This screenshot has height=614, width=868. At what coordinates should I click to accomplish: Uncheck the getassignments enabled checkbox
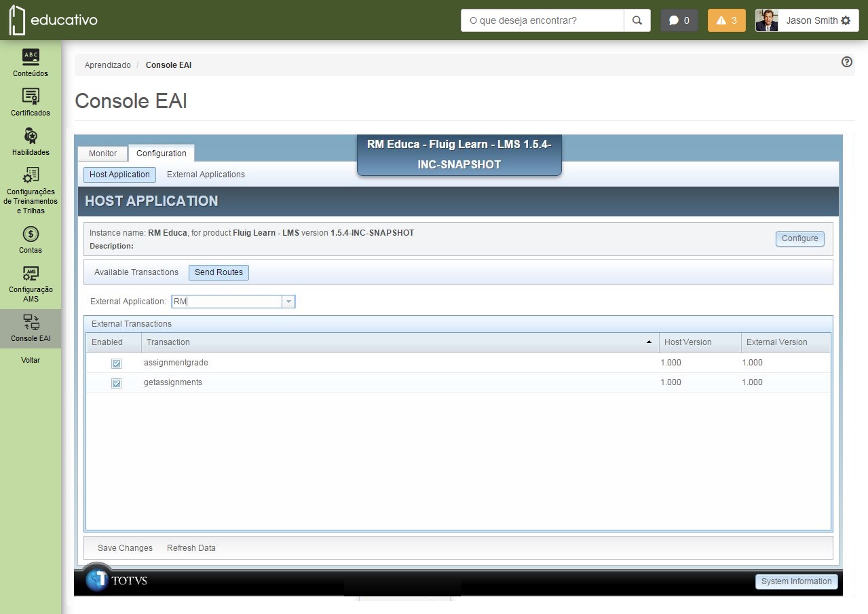(116, 383)
